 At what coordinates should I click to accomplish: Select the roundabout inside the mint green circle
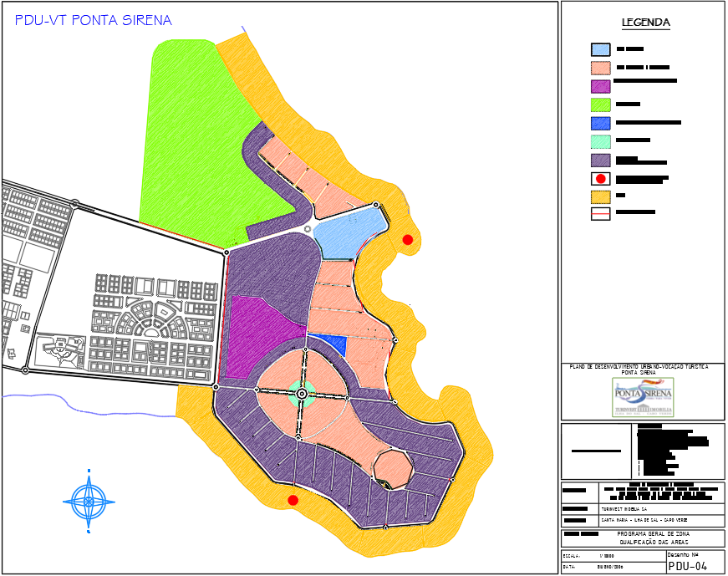(x=302, y=392)
